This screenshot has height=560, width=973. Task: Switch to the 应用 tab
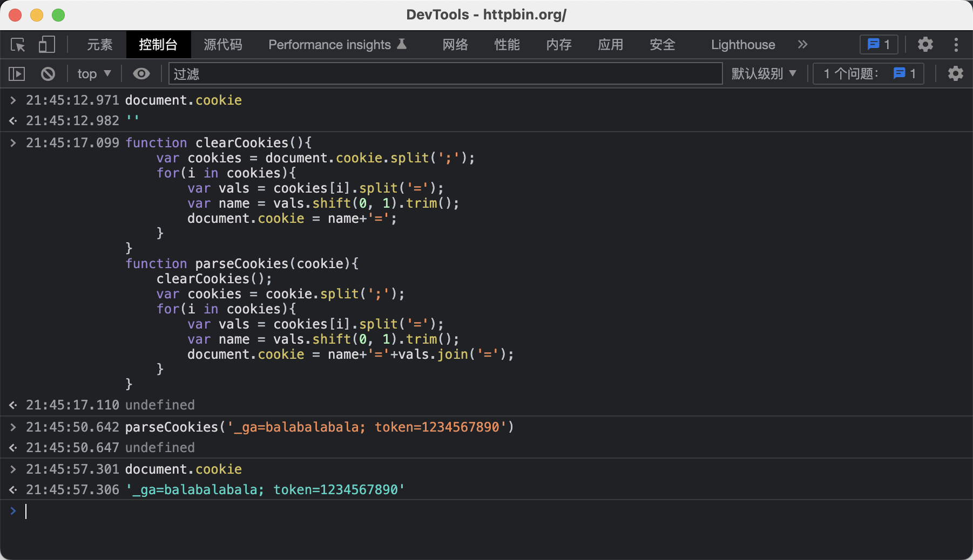611,45
